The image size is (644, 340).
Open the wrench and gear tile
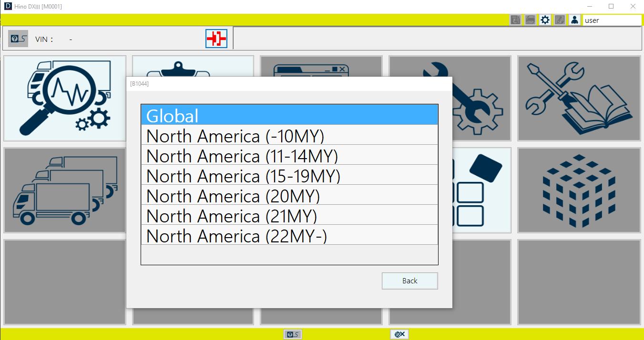[x=481, y=98]
